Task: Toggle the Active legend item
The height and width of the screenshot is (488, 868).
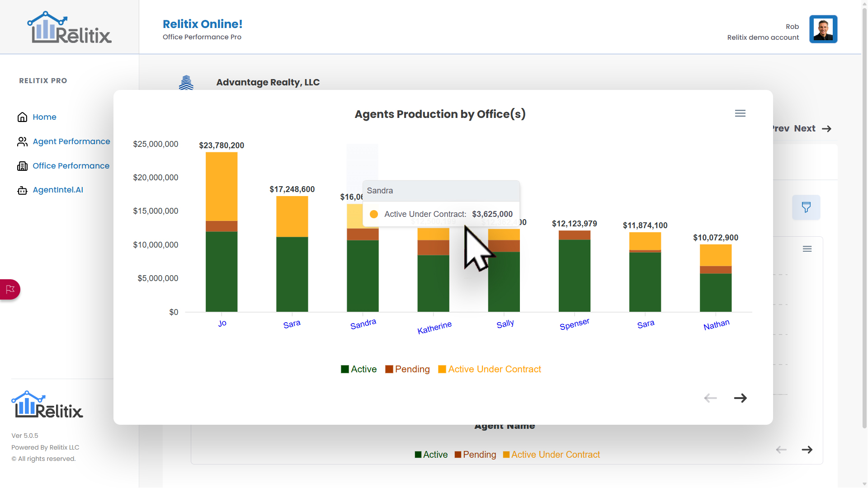Action: tap(359, 369)
